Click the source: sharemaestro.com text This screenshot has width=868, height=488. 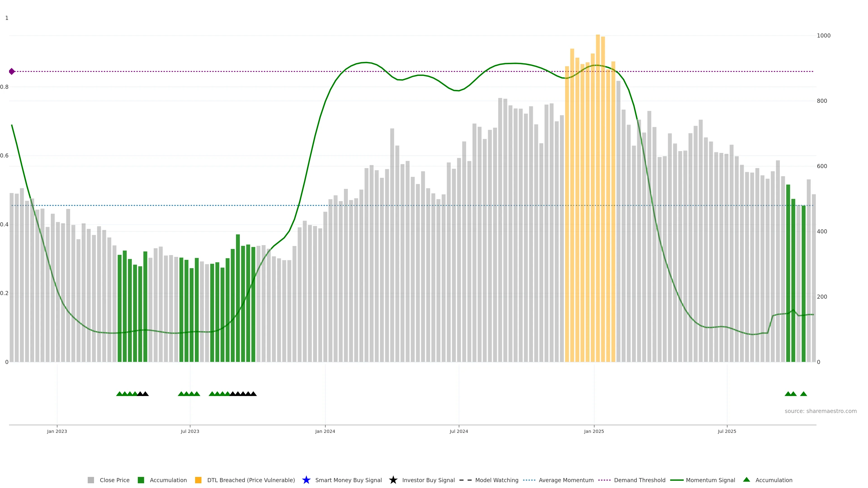(821, 411)
